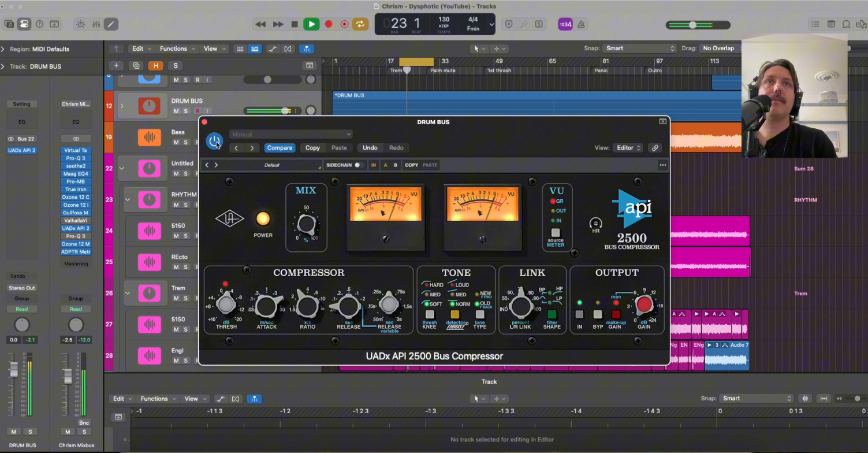
Task: Open the Drag No Overlap dropdown
Action: (720, 48)
